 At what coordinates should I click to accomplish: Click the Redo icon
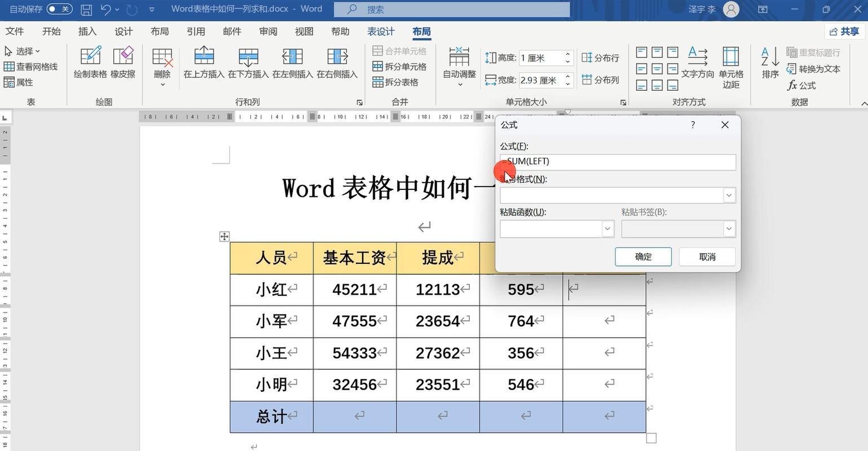133,9
